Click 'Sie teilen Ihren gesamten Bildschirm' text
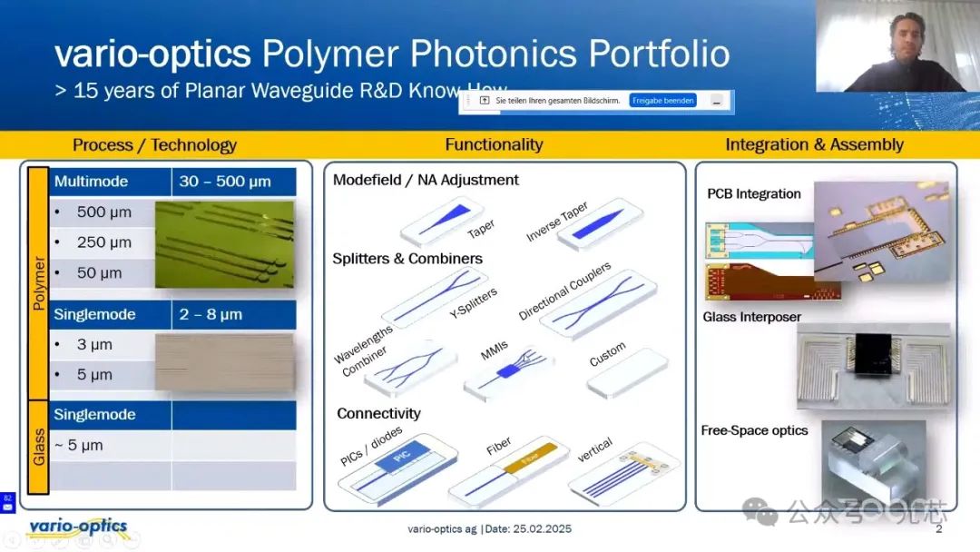This screenshot has width=980, height=552. [x=557, y=101]
